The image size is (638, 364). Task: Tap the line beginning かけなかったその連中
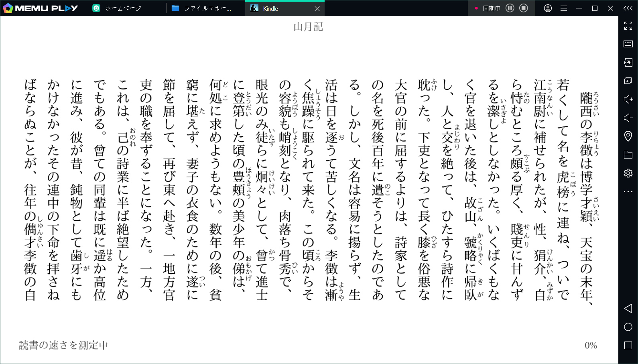click(x=53, y=189)
